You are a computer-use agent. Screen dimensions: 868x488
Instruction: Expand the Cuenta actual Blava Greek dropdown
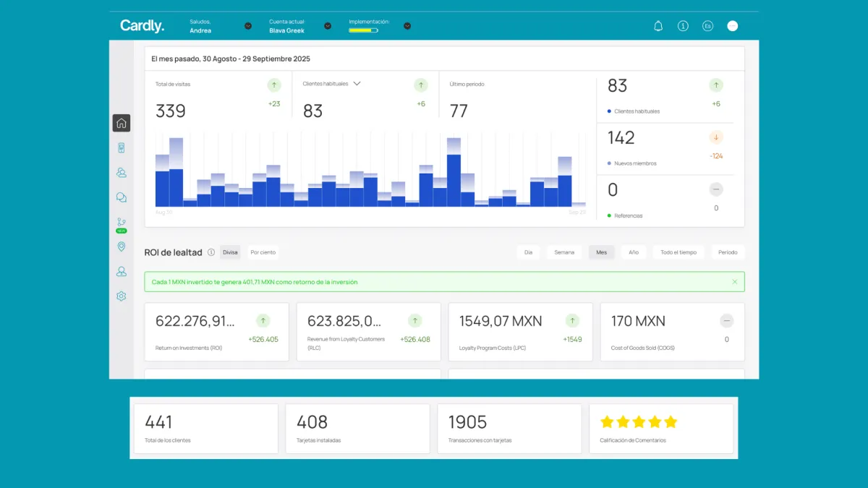(x=328, y=26)
